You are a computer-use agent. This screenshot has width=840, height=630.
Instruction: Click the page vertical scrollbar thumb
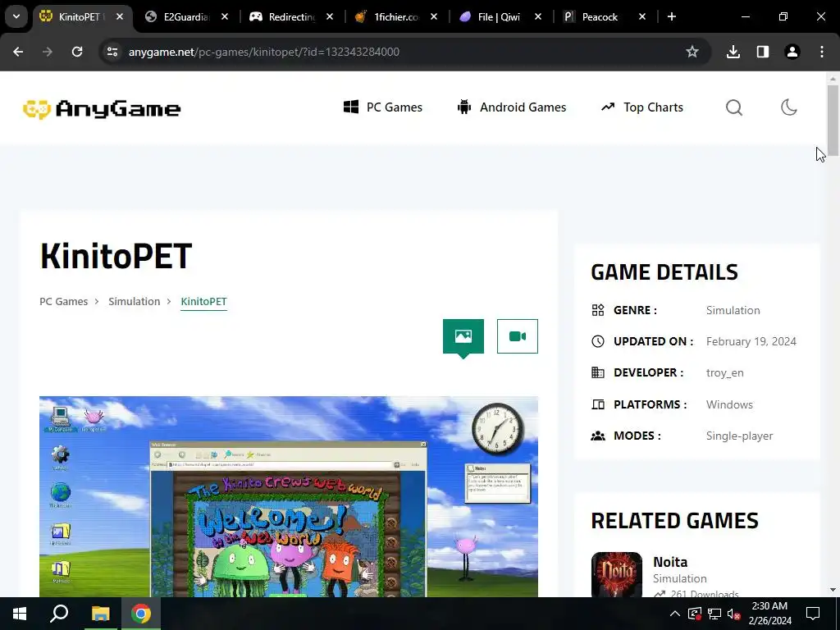click(833, 120)
